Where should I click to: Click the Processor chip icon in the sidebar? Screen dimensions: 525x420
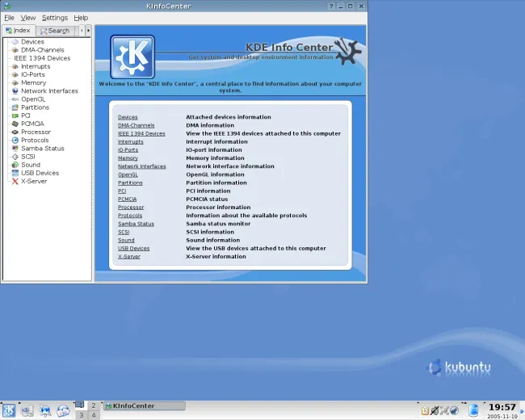15,132
